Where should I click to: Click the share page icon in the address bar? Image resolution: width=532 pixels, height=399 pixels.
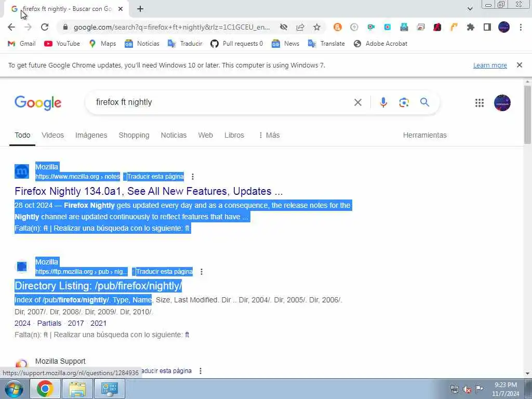pyautogui.click(x=300, y=27)
